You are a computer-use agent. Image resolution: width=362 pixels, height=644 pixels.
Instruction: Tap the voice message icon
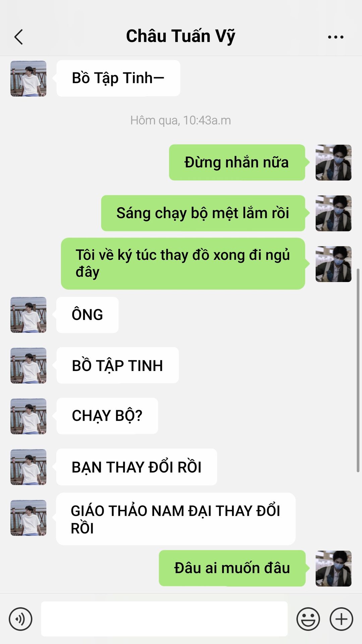point(20,619)
